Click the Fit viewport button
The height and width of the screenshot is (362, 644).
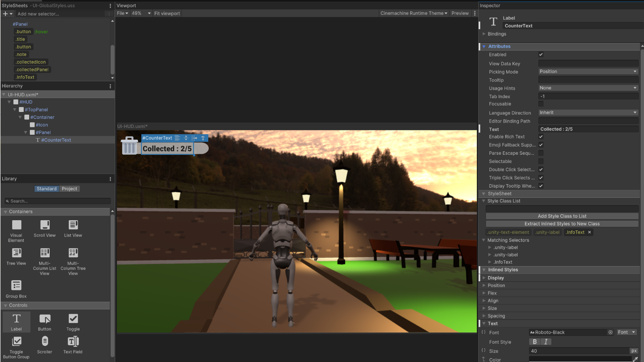167,13
